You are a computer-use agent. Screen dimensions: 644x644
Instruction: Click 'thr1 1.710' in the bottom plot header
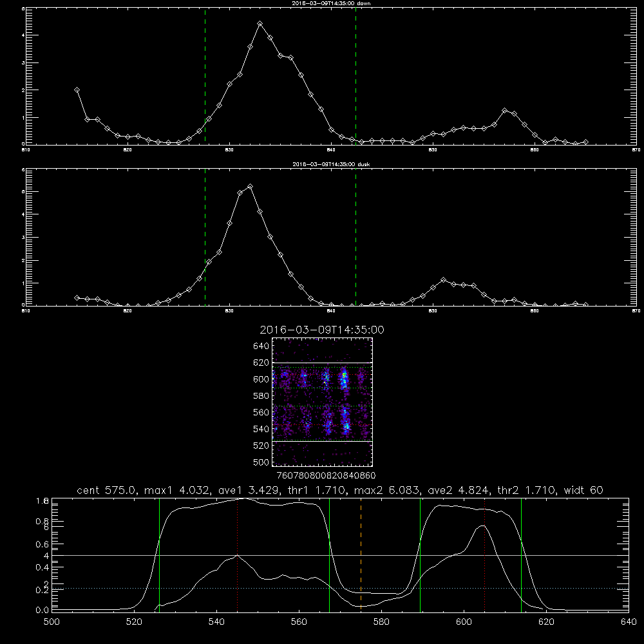[x=316, y=490]
